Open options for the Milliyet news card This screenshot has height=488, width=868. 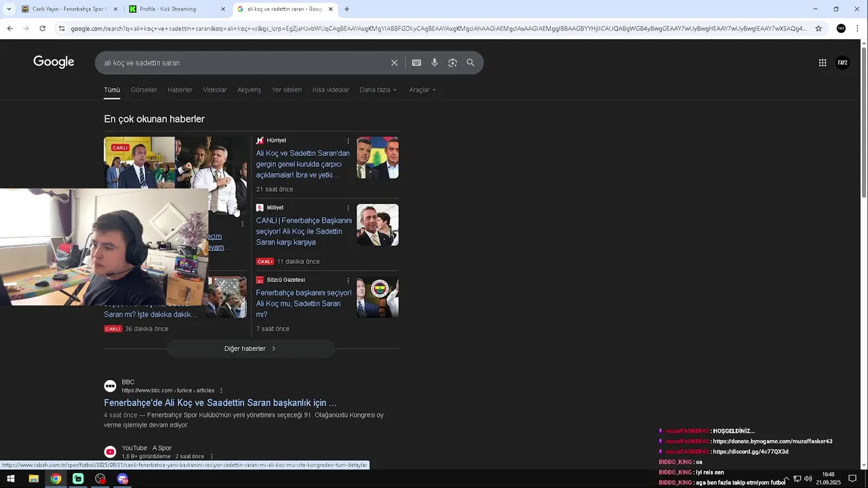pos(349,208)
